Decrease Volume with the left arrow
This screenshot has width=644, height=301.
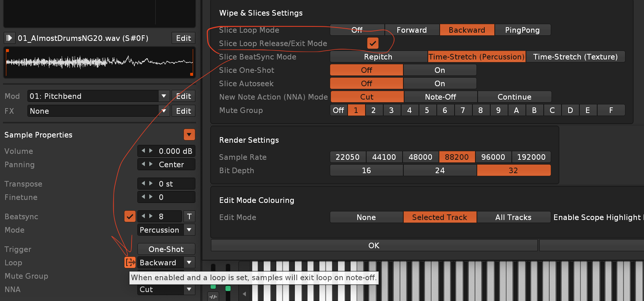coord(143,151)
